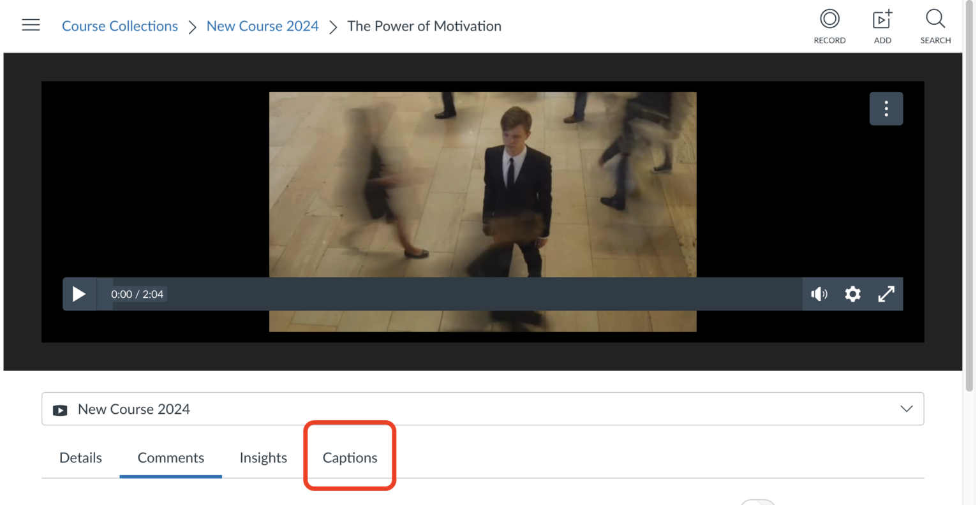Open the video options three-dot menu
The width and height of the screenshot is (980, 505).
(886, 108)
